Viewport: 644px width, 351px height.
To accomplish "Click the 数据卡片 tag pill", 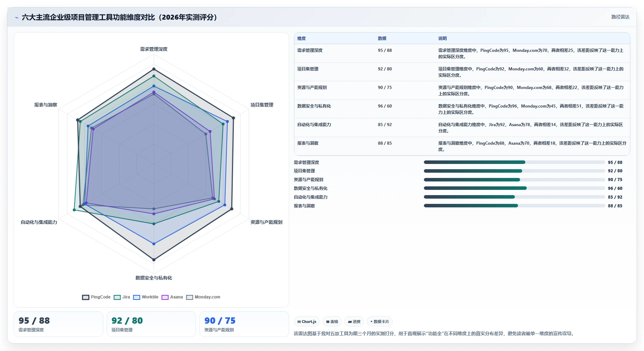I will [380, 322].
